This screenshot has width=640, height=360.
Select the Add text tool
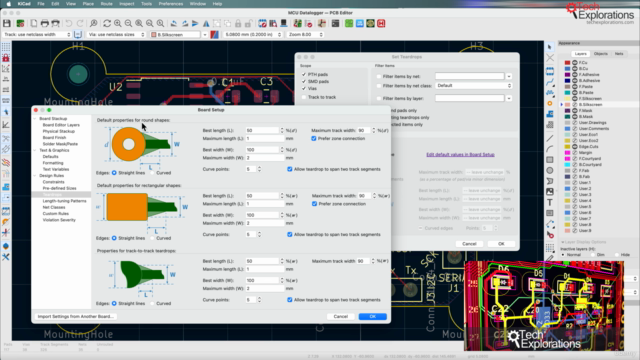coord(550,202)
